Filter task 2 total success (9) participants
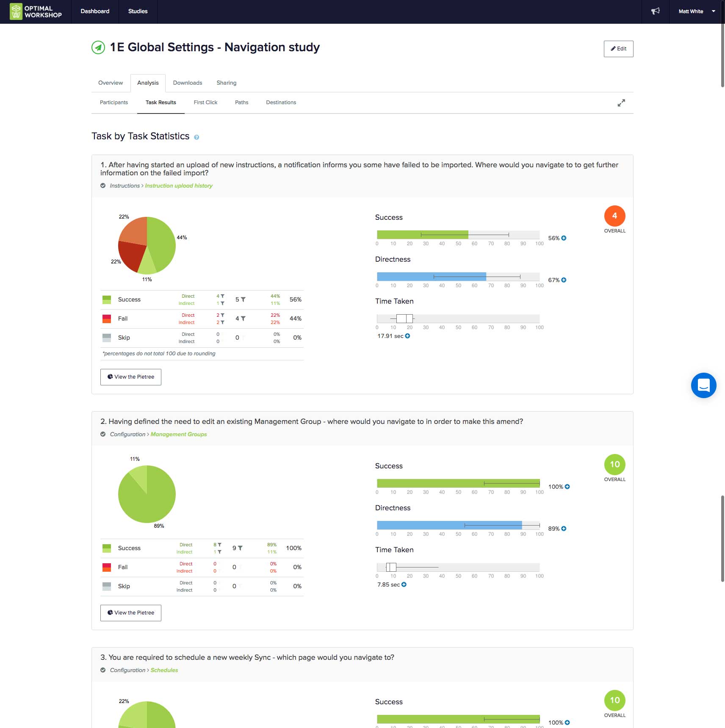725x728 pixels. (x=240, y=548)
